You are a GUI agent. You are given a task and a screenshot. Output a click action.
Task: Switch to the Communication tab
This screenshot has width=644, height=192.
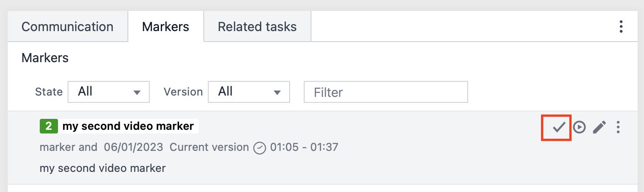pyautogui.click(x=67, y=27)
